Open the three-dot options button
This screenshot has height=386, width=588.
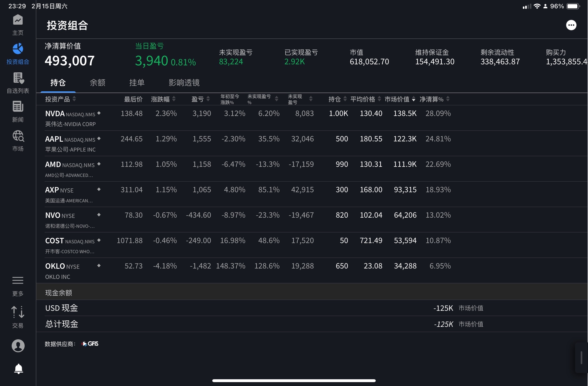(571, 25)
